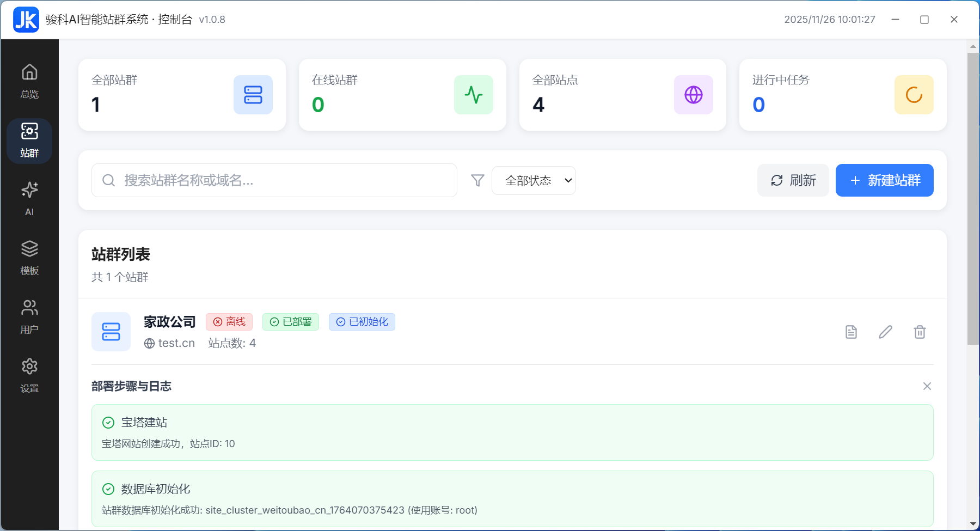Select the 站群 tab in sidebar
Screen dimensions: 980x531
pyautogui.click(x=29, y=141)
